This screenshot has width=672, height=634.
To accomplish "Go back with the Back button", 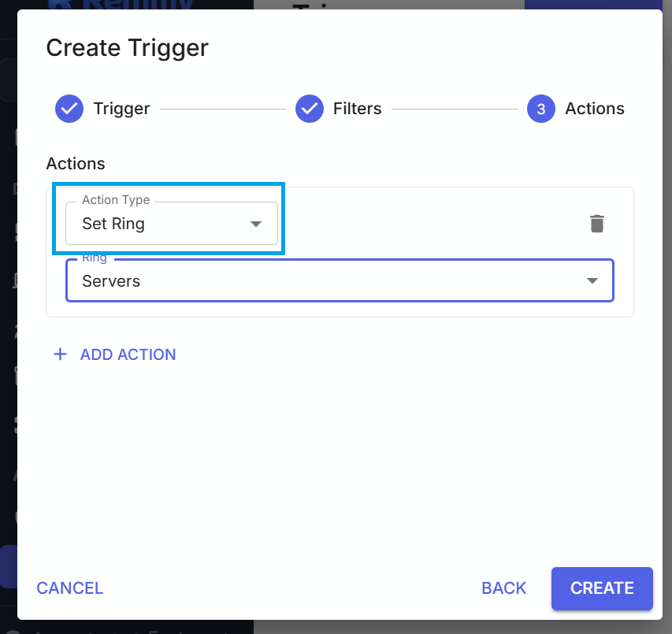I will pos(503,588).
